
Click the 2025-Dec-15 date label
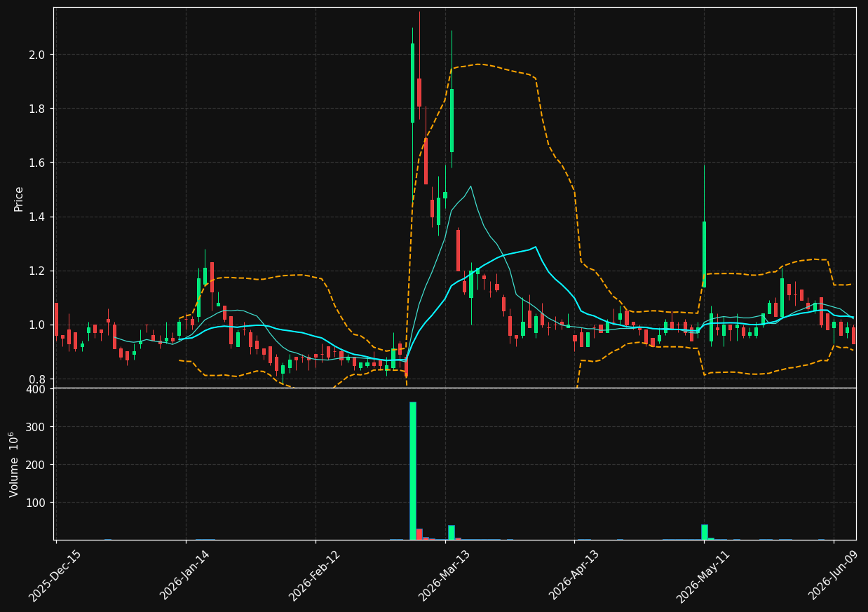tap(55, 576)
